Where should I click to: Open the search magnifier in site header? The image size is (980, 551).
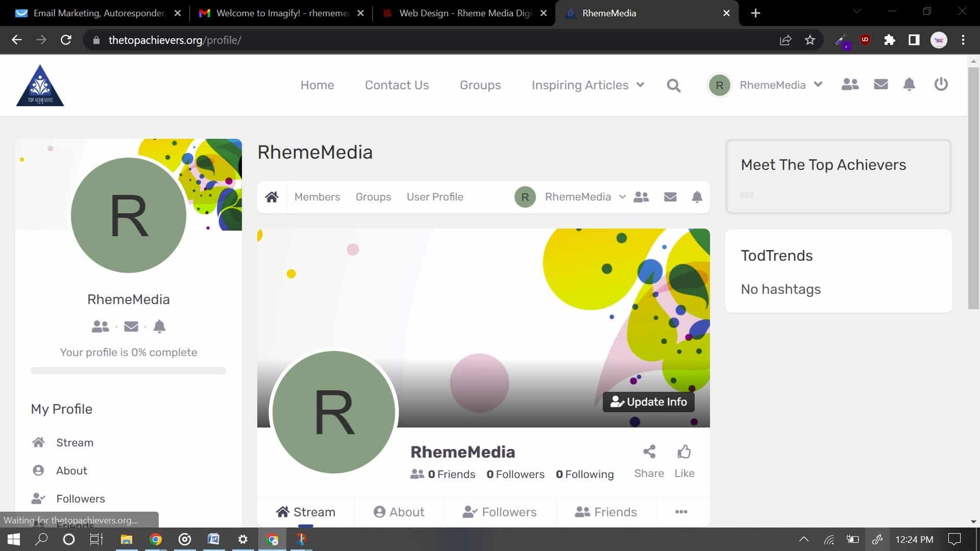[674, 85]
